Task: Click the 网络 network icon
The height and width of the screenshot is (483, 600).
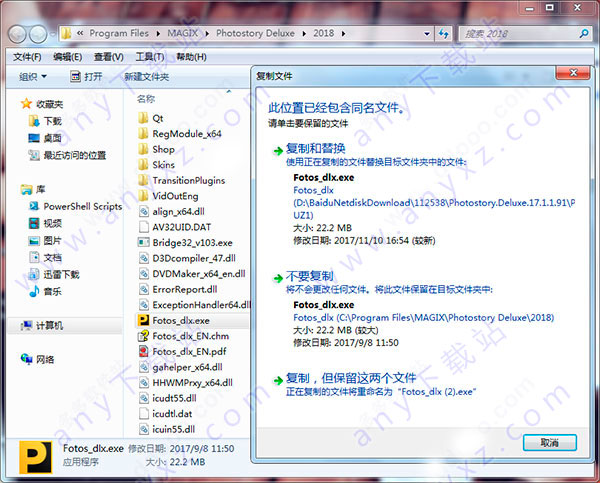Action: pyautogui.click(x=26, y=359)
